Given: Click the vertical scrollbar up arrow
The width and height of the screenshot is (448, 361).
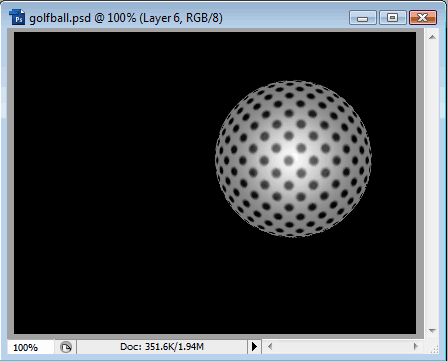Looking at the screenshot, I should (x=432, y=37).
